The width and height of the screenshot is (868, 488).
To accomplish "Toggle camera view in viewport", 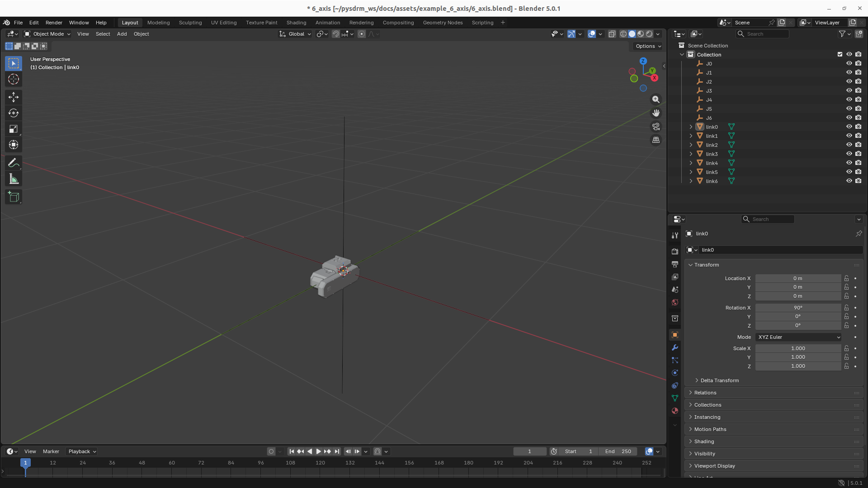I will click(x=656, y=127).
